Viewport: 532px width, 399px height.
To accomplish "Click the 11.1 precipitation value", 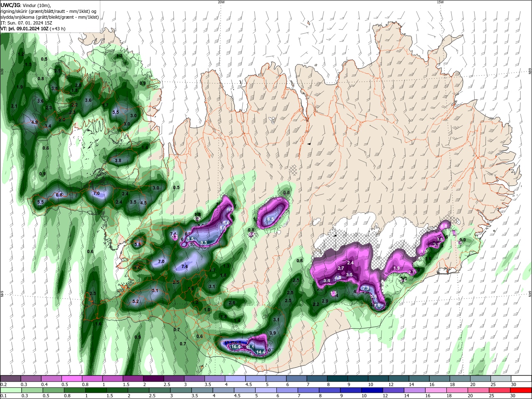I will (x=250, y=347).
